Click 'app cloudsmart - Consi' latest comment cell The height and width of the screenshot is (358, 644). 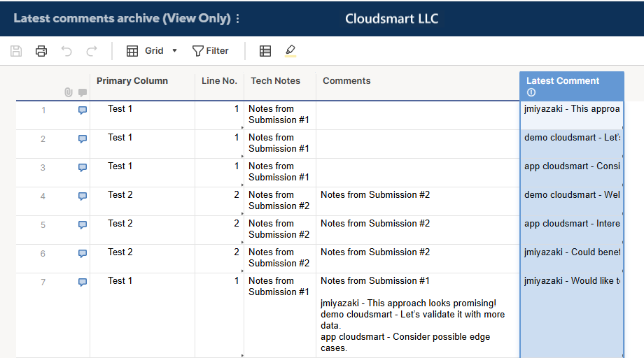[x=572, y=173]
